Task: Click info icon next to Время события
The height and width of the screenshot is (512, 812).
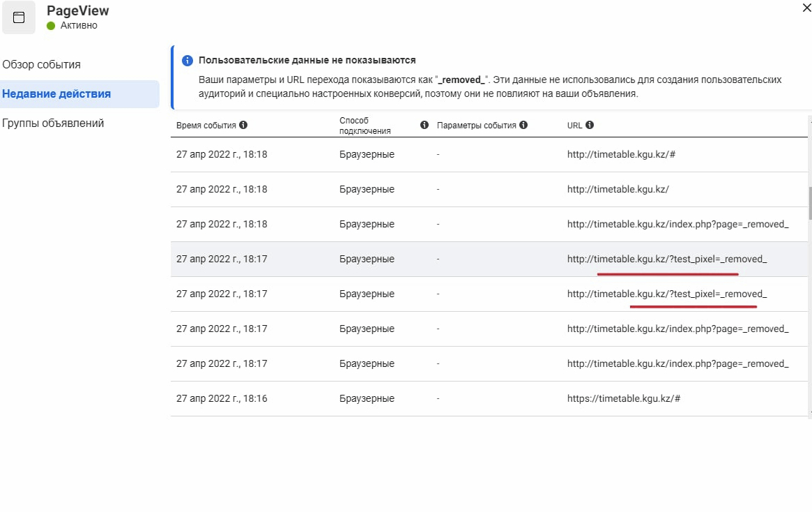Action: pos(243,126)
